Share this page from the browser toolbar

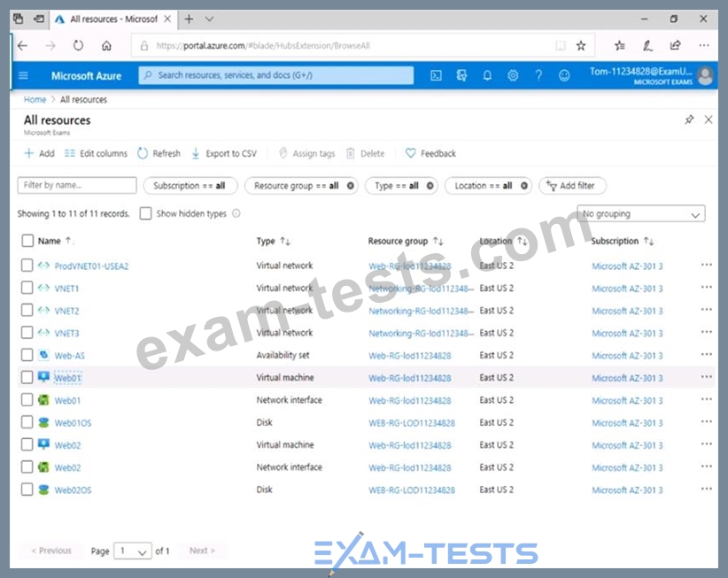click(x=676, y=45)
